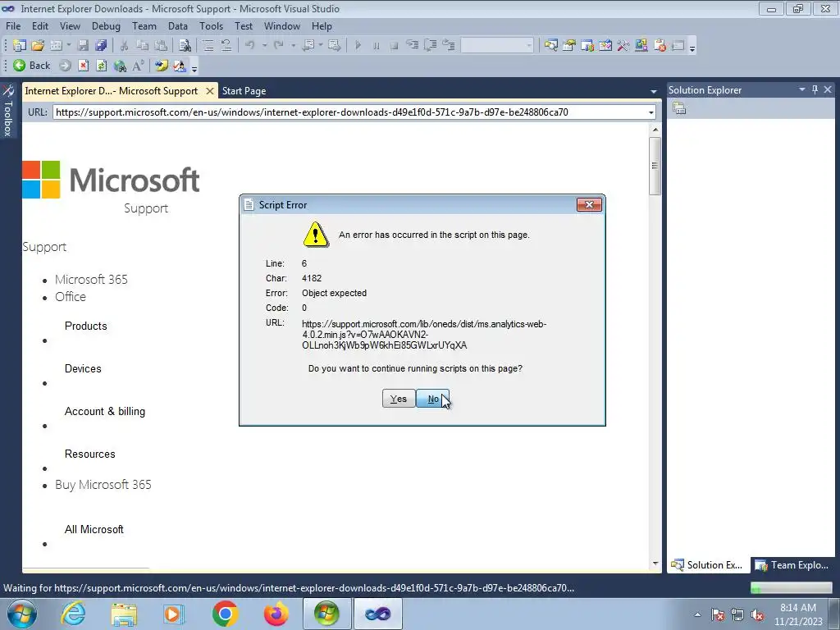Click the Paste toolbar icon

(160, 46)
